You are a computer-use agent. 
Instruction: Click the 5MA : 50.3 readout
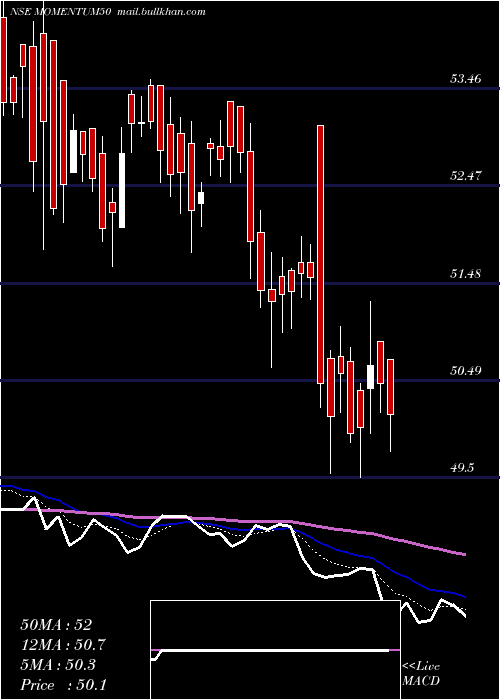coord(59,665)
